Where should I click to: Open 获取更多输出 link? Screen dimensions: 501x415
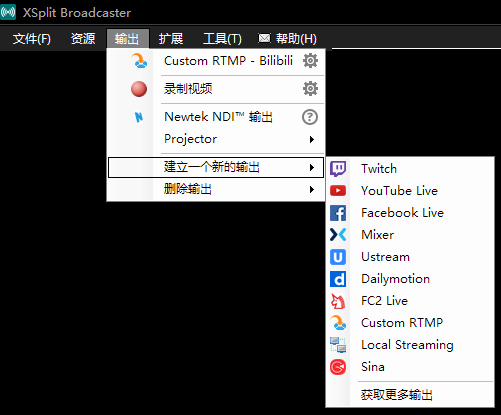click(396, 395)
